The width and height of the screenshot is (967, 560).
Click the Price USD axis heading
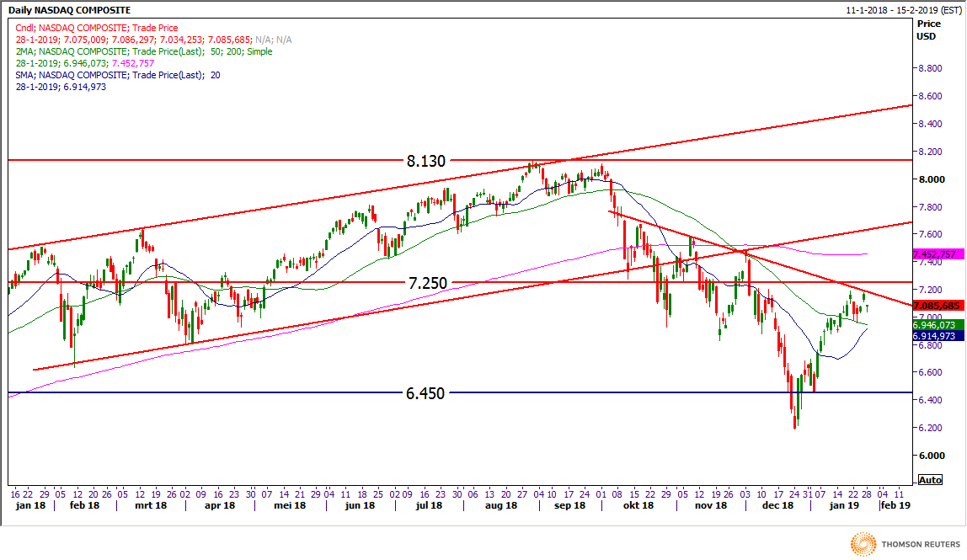pyautogui.click(x=929, y=29)
